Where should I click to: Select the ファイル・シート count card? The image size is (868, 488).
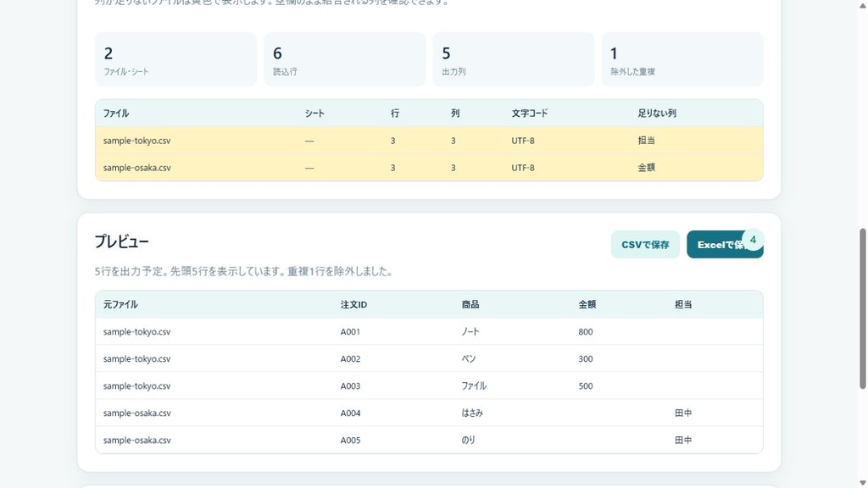[176, 59]
